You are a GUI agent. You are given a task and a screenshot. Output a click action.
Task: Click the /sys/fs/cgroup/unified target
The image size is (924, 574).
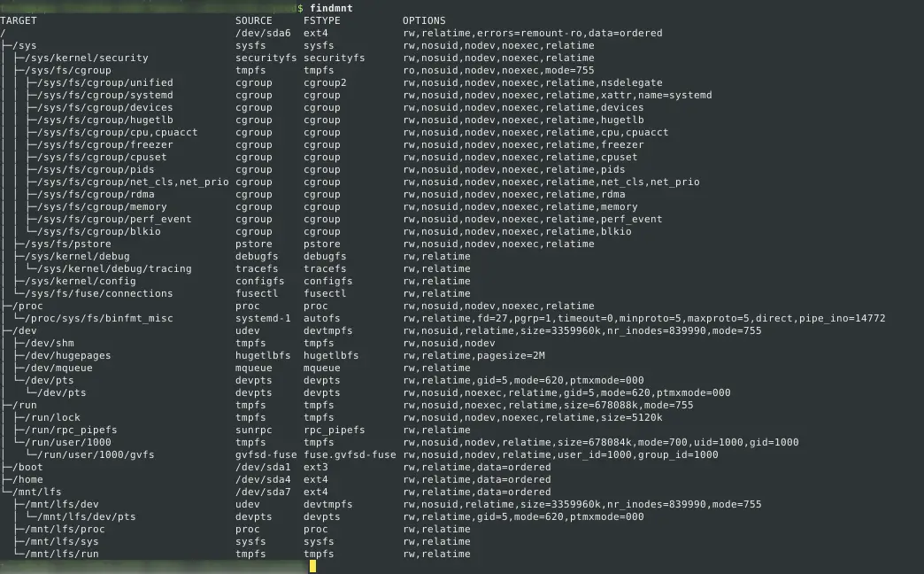point(105,82)
